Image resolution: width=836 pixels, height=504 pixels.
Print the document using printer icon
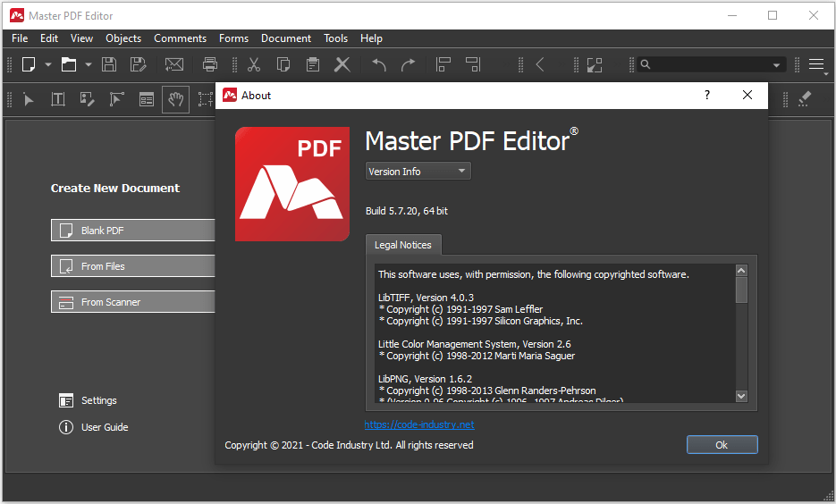pyautogui.click(x=210, y=64)
